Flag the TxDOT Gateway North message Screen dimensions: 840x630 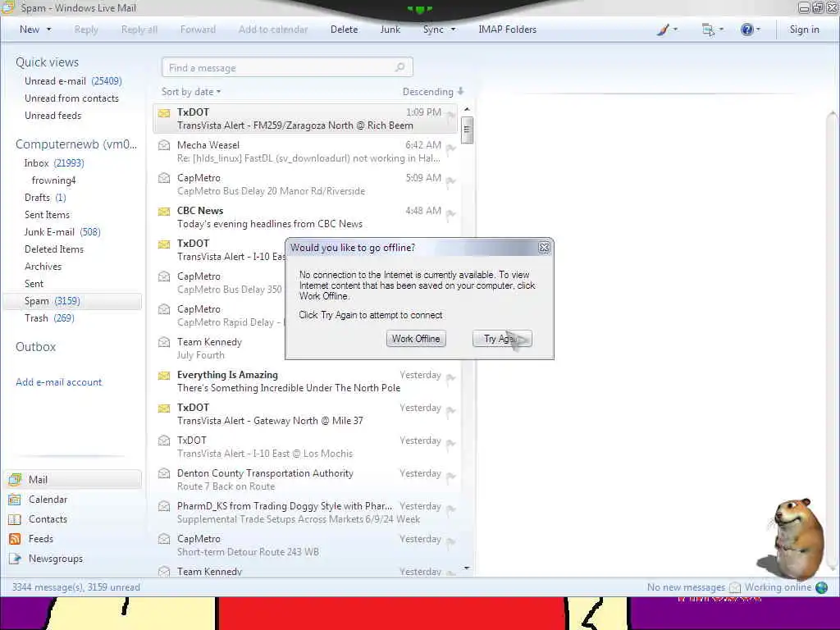(451, 410)
